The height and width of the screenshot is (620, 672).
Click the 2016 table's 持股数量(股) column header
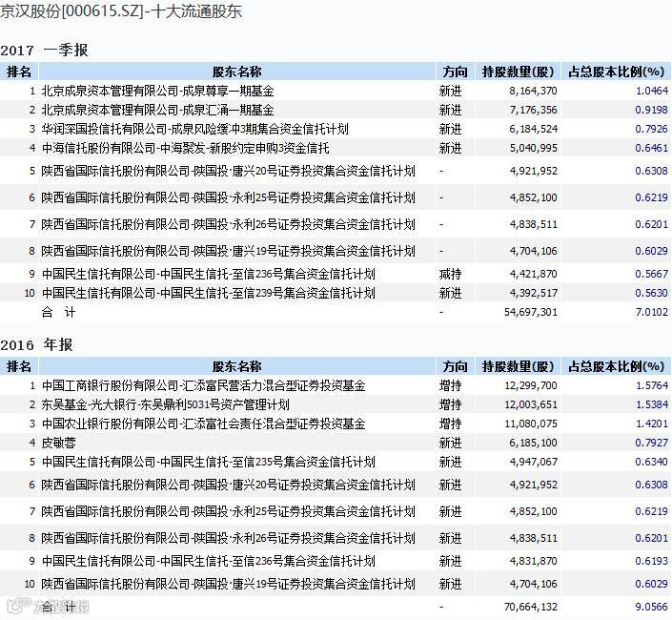click(x=518, y=366)
